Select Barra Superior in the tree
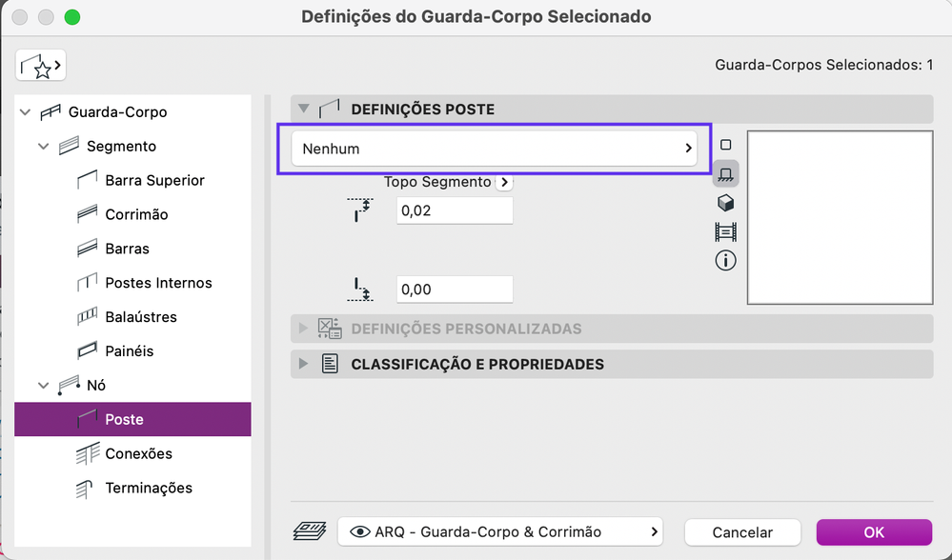 tap(154, 180)
